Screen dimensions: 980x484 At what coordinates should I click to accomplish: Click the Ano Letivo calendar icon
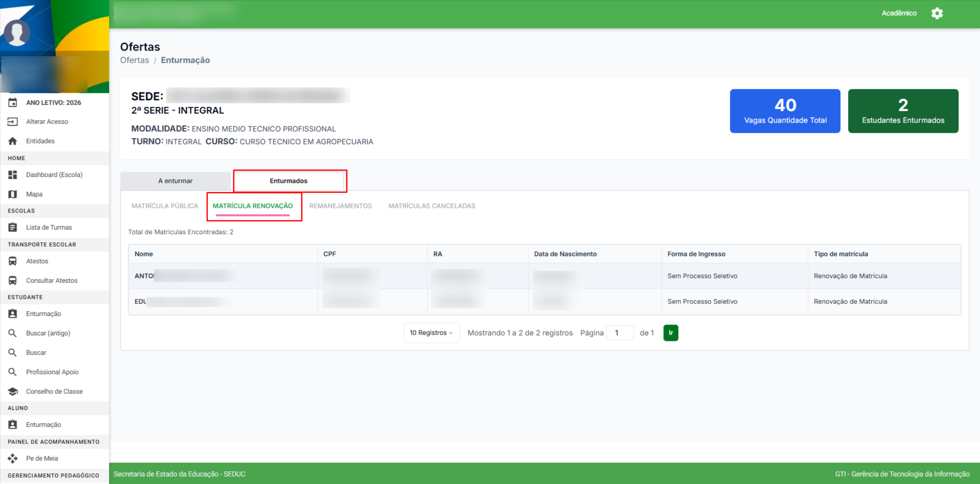(13, 103)
